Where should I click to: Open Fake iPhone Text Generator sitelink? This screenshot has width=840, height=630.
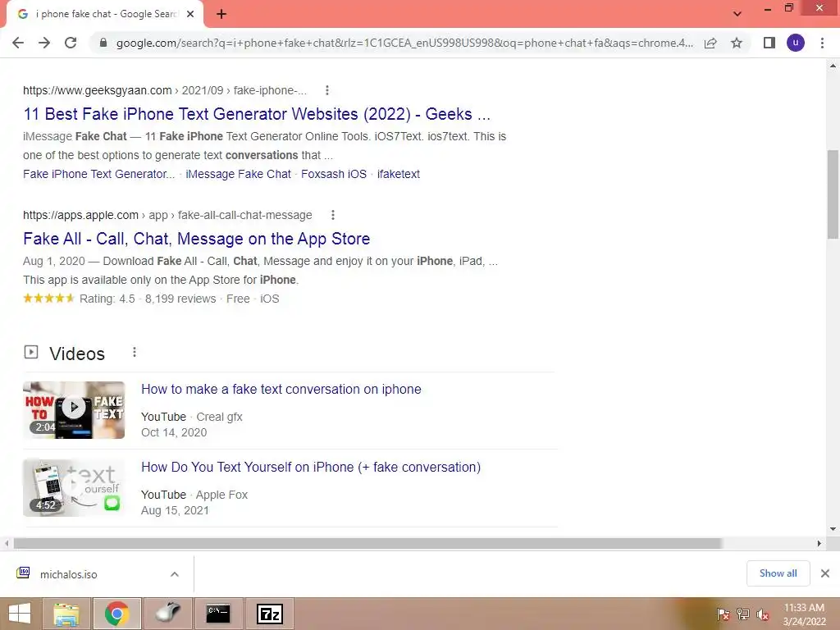click(x=98, y=174)
